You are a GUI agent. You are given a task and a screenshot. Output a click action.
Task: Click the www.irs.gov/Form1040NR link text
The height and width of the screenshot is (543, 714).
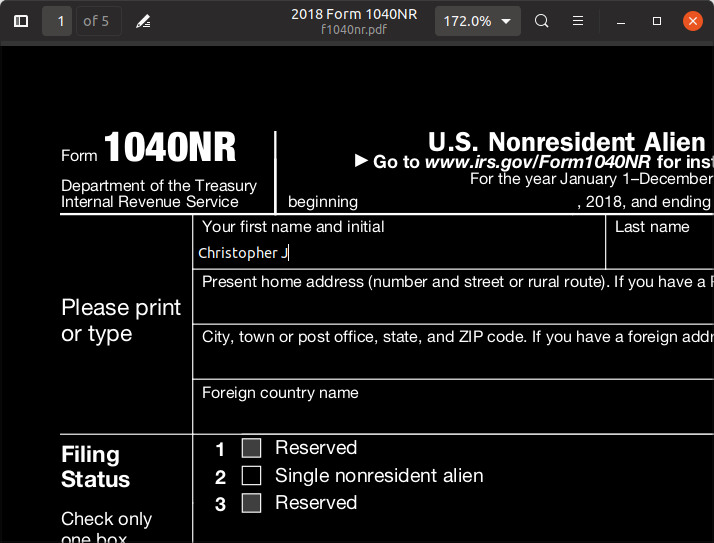coord(538,162)
